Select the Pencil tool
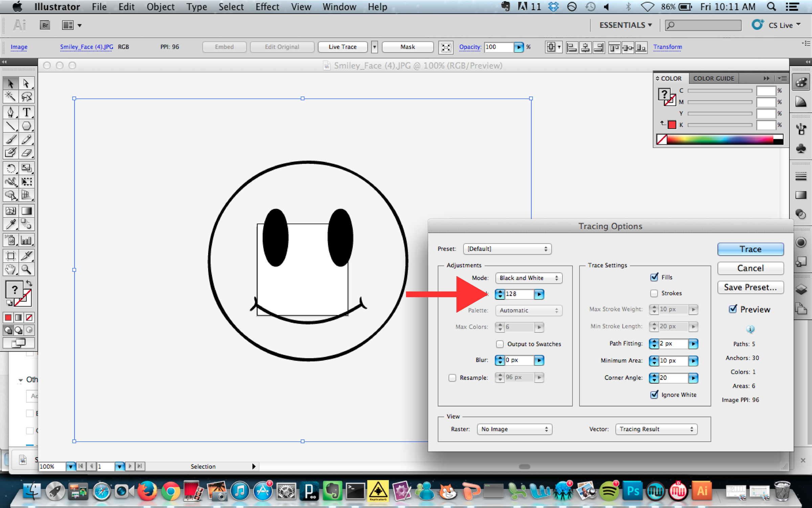Image resolution: width=812 pixels, height=508 pixels. (x=26, y=139)
